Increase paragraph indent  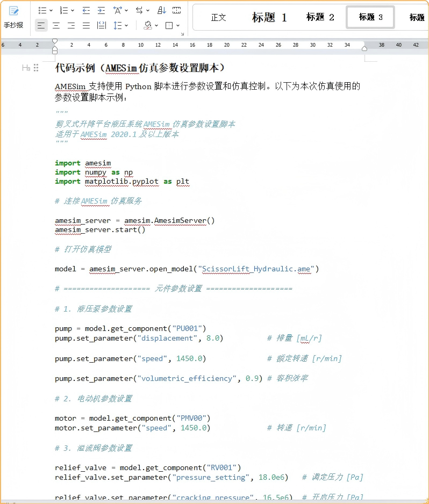coord(101,10)
